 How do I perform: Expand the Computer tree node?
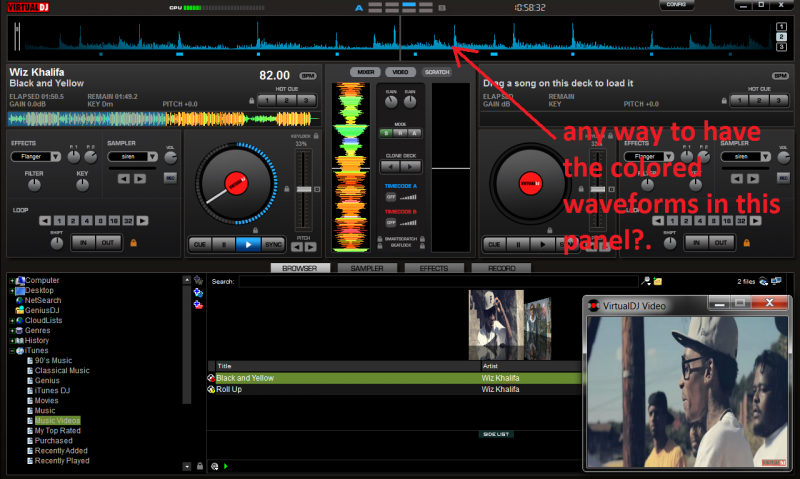point(11,281)
